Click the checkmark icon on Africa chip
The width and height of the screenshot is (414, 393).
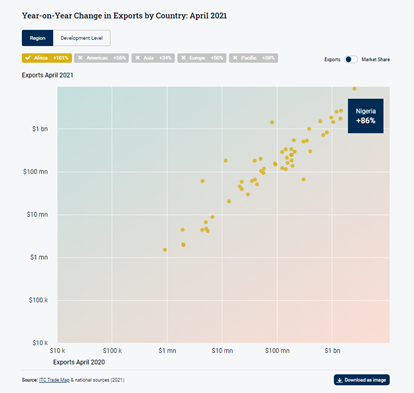tap(28, 58)
